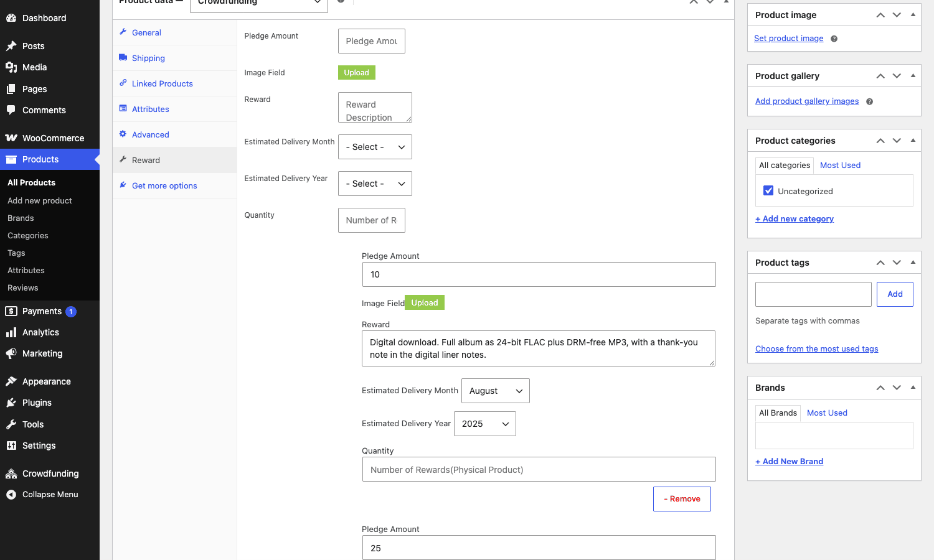Click the Number of Rewards(Physical Product) field
The width and height of the screenshot is (934, 560).
(539, 469)
